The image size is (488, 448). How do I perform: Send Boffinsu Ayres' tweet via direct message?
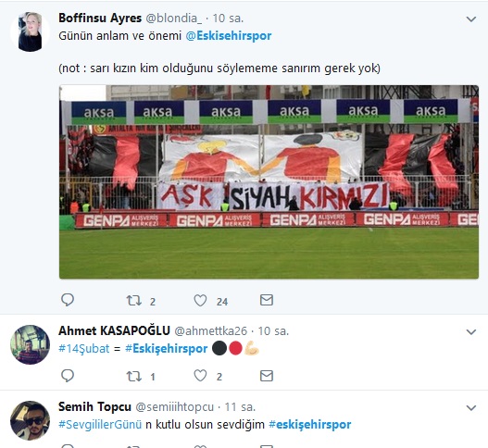coord(267,300)
